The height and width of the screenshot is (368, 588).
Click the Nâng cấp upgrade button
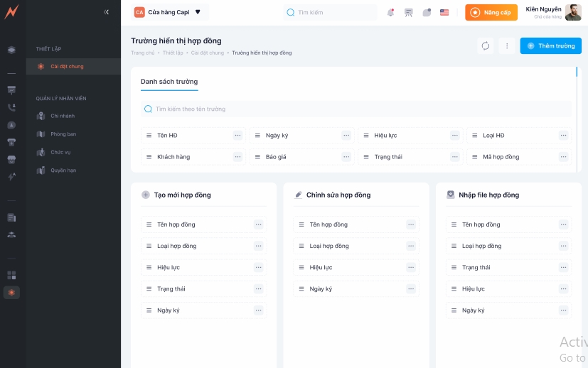tap(491, 12)
